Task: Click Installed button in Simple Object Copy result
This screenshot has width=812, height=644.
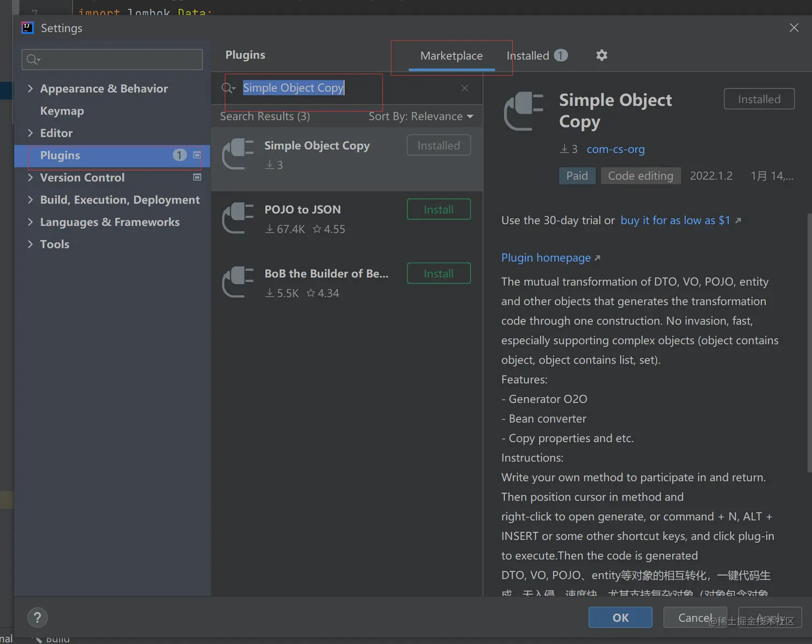Action: pos(439,145)
